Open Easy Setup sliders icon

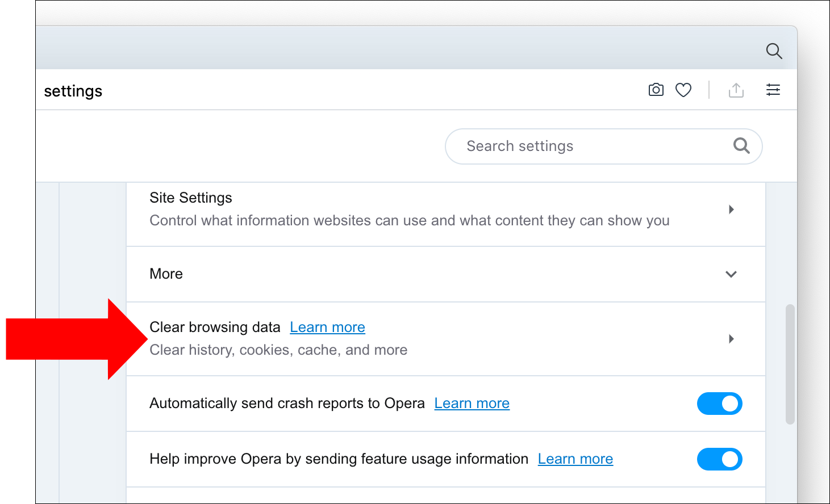coord(773,90)
